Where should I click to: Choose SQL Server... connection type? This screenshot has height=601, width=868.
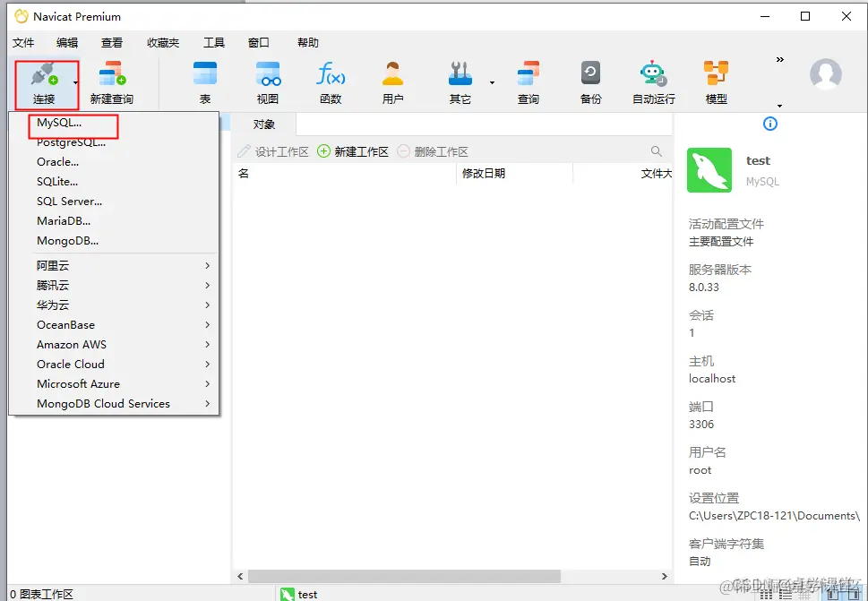[69, 202]
